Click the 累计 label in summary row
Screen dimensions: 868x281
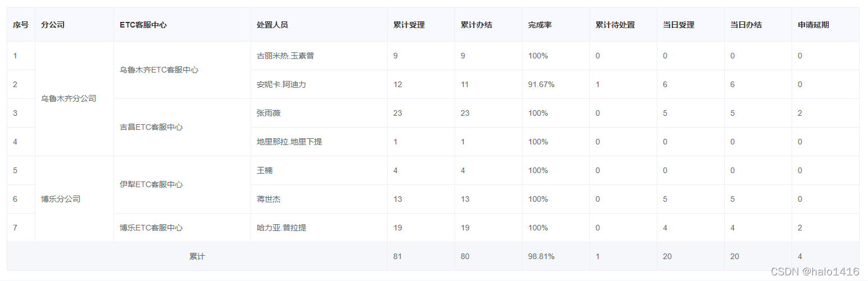197,256
